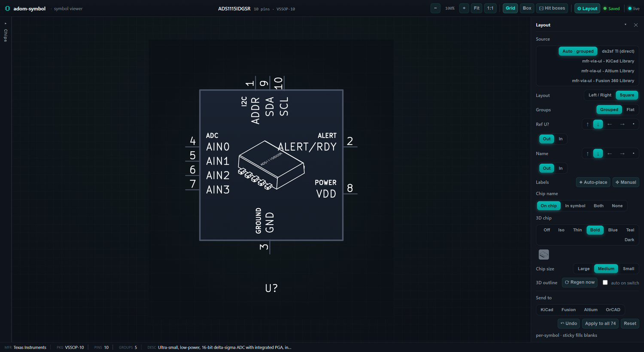Click Apply to all 74 button
The width and height of the screenshot is (644, 352).
(600, 324)
